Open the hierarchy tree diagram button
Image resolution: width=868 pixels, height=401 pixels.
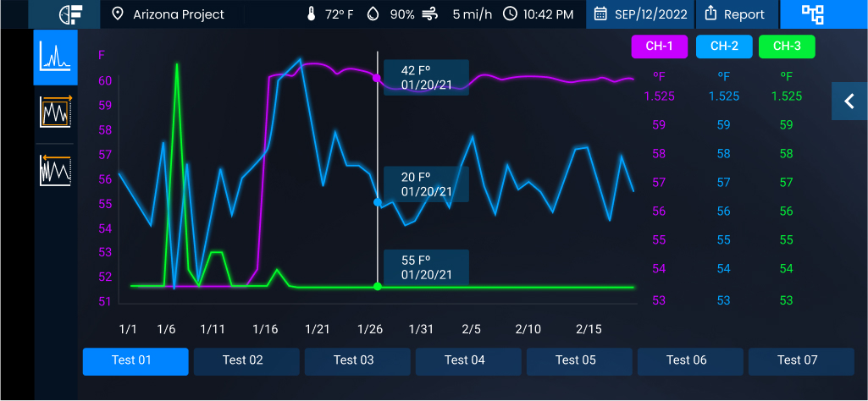click(x=813, y=14)
